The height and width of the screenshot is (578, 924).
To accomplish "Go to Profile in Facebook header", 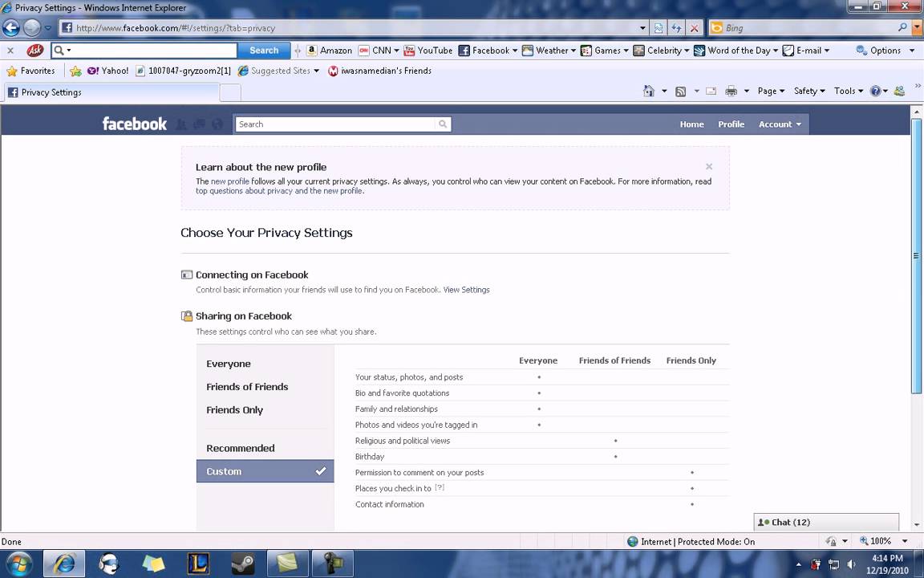I will coord(731,124).
